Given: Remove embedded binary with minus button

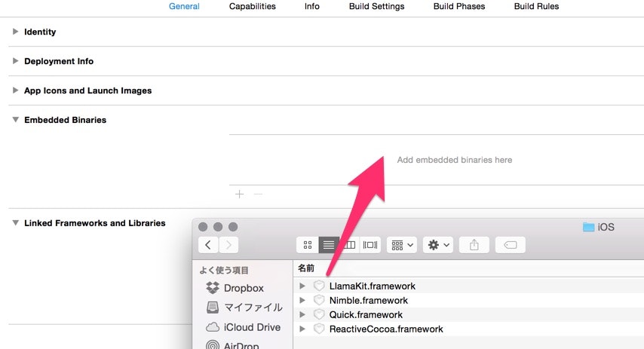Looking at the screenshot, I should (x=258, y=194).
